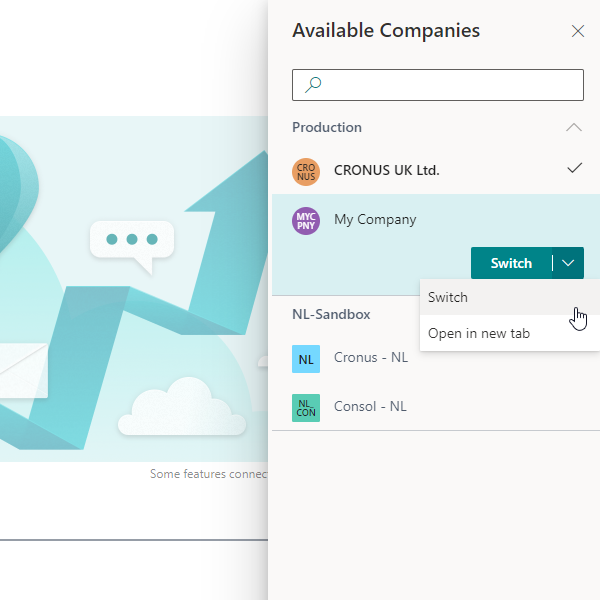Screen dimensions: 600x600
Task: Click the Some features connected text
Action: 209,474
